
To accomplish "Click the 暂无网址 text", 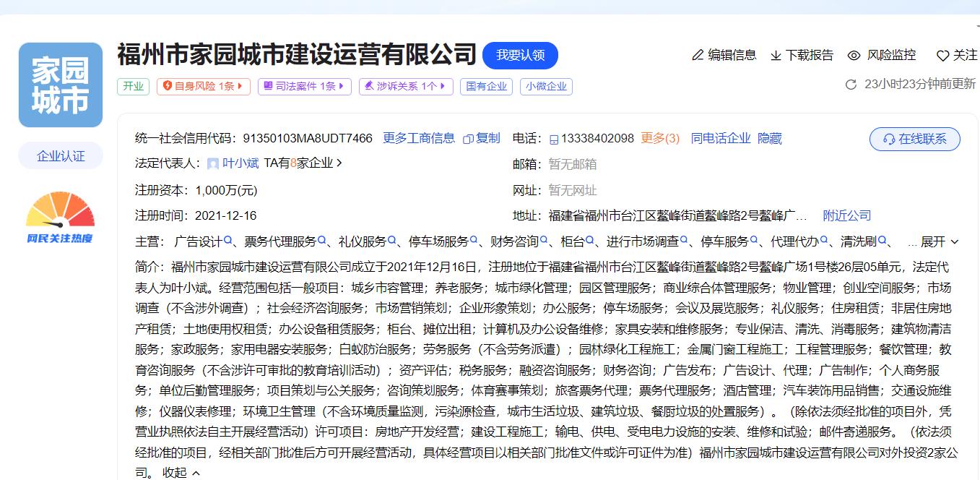I will 573,190.
